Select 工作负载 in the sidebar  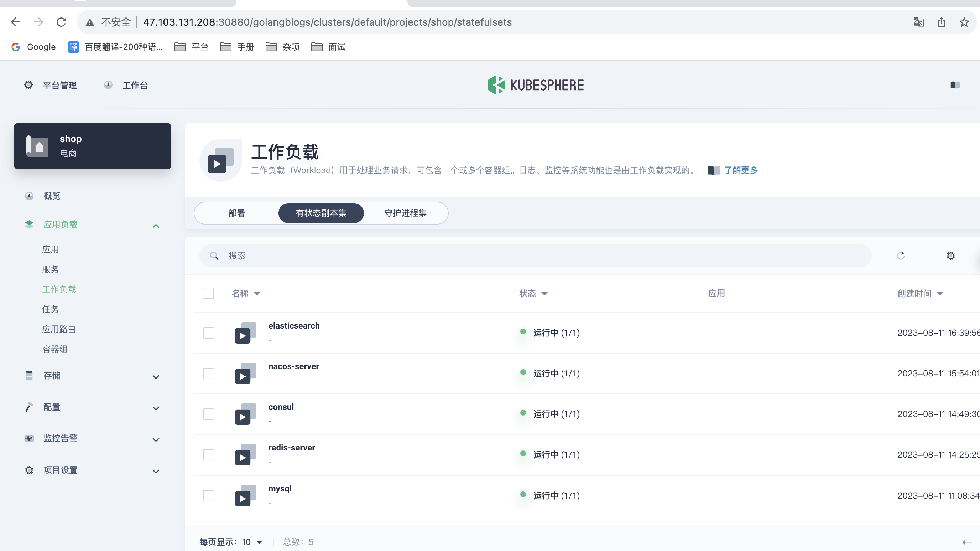(59, 289)
